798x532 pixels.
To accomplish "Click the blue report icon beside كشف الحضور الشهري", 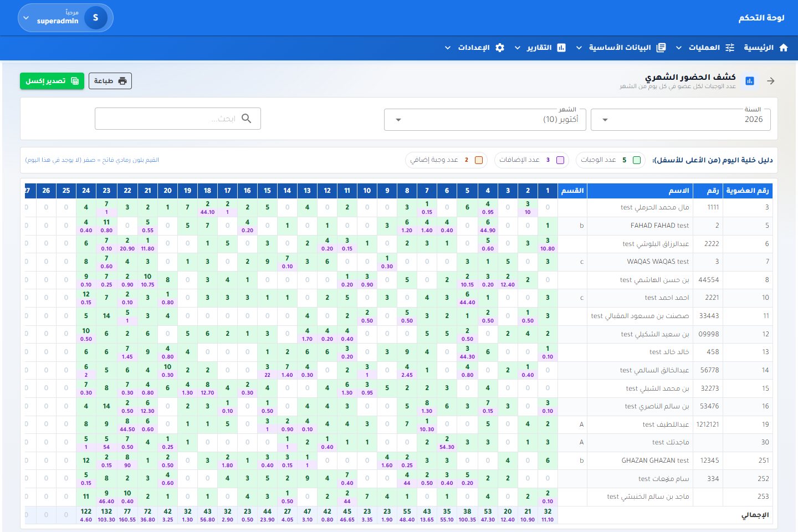I will (750, 81).
